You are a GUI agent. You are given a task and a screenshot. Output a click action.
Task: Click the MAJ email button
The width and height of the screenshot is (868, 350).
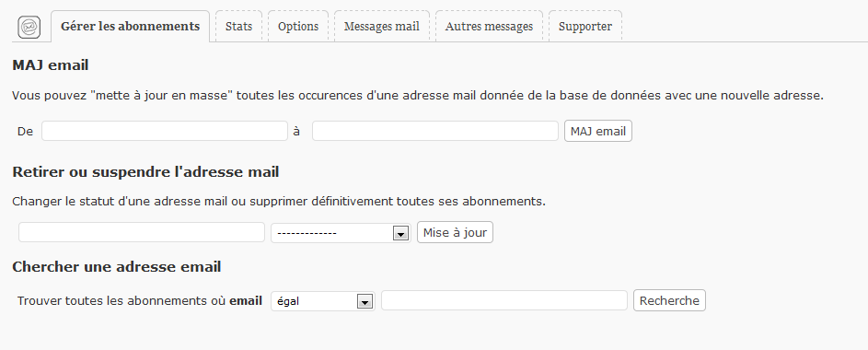click(598, 131)
